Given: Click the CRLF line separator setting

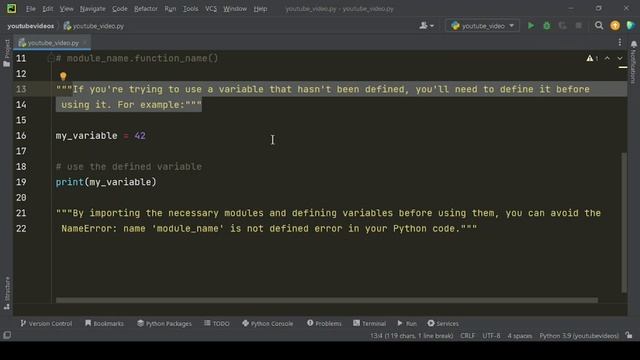Looking at the screenshot, I should [467, 336].
